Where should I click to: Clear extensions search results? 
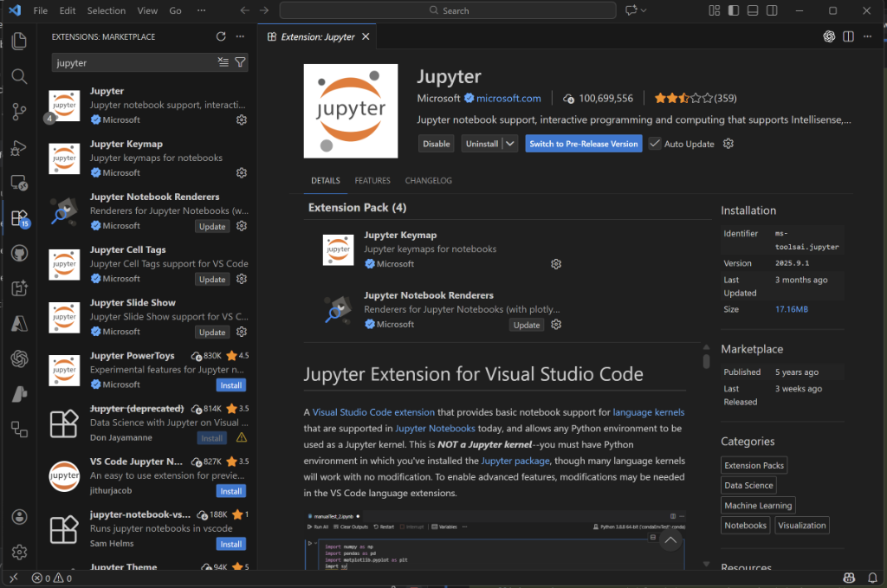(223, 62)
